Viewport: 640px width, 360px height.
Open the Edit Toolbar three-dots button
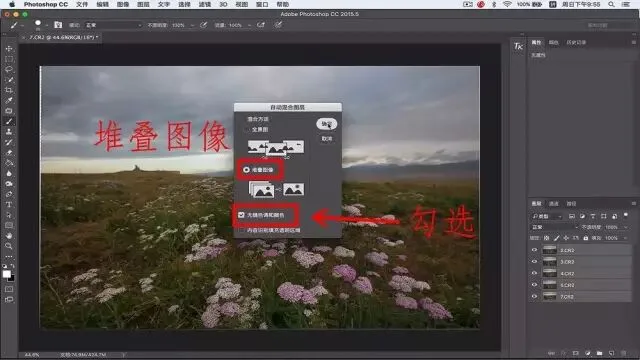pos(9,256)
